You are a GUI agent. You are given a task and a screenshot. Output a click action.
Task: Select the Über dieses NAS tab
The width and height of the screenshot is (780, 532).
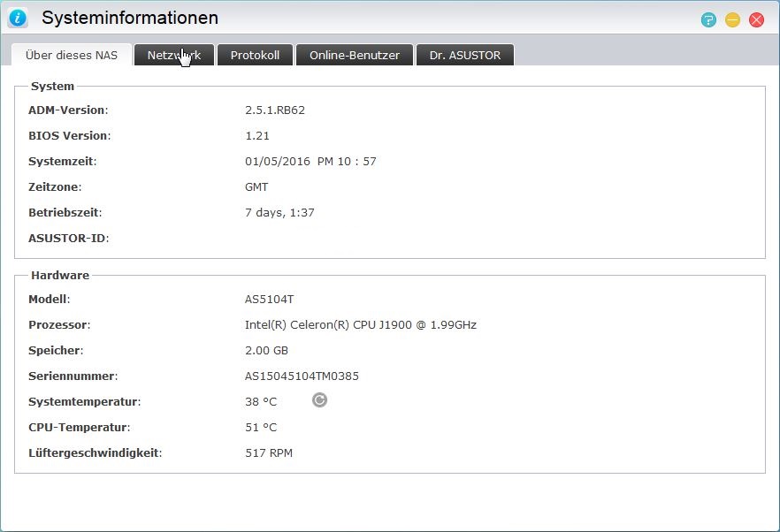[x=72, y=55]
